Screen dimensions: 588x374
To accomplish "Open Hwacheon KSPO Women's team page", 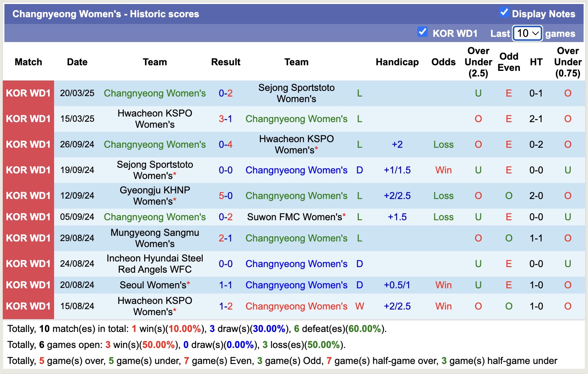I will [x=155, y=119].
